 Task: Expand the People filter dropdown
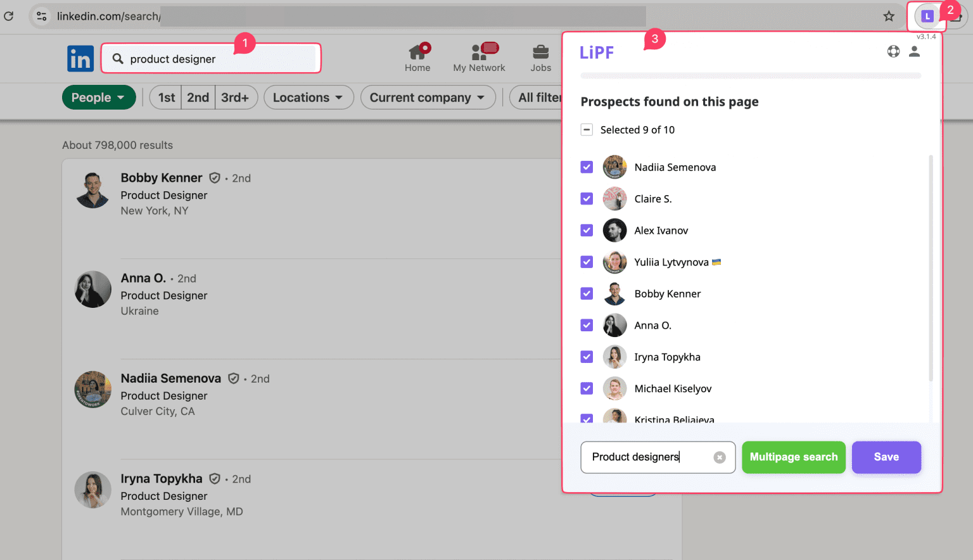pos(99,98)
